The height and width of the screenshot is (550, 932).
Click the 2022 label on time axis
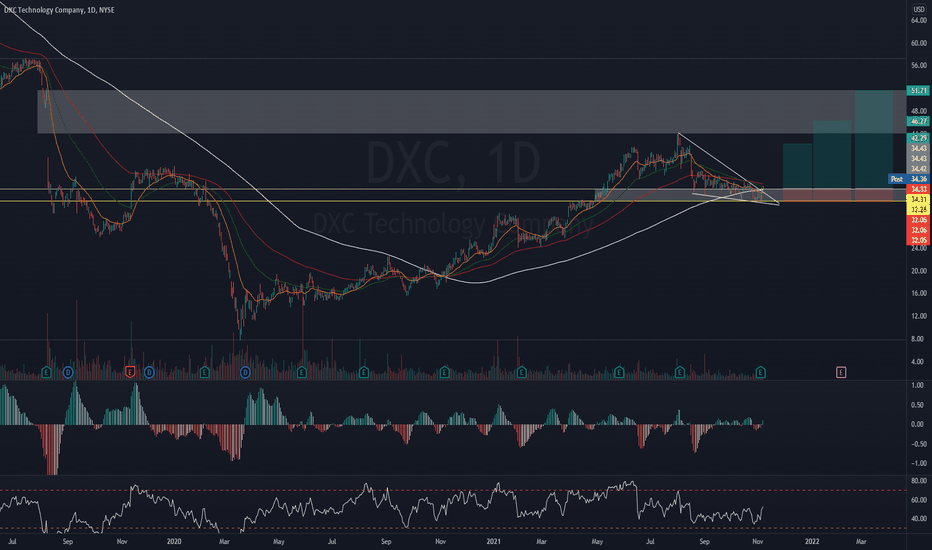(x=812, y=542)
